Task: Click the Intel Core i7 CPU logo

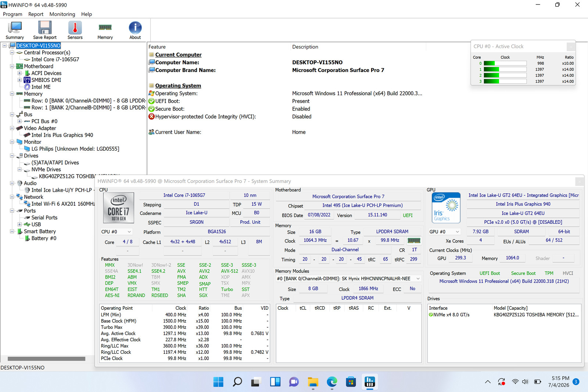Action: coord(118,208)
